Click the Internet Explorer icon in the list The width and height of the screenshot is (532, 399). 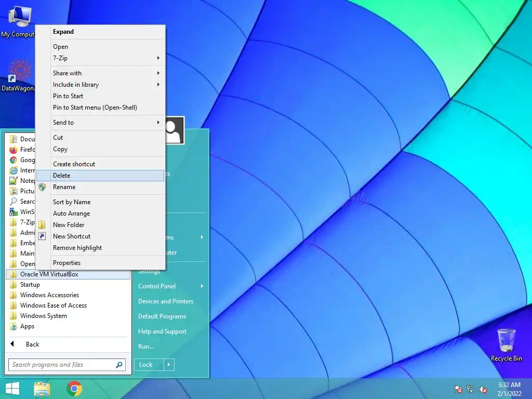[x=13, y=170]
